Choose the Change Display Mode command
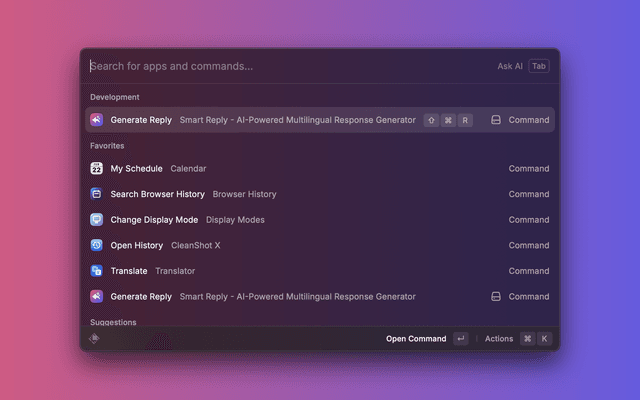 coord(154,220)
